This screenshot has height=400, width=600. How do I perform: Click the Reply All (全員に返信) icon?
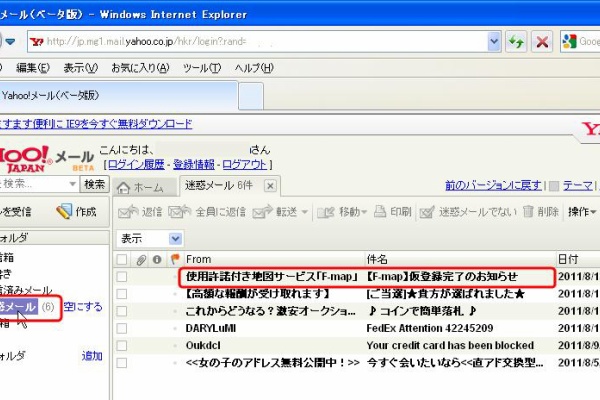[179, 212]
